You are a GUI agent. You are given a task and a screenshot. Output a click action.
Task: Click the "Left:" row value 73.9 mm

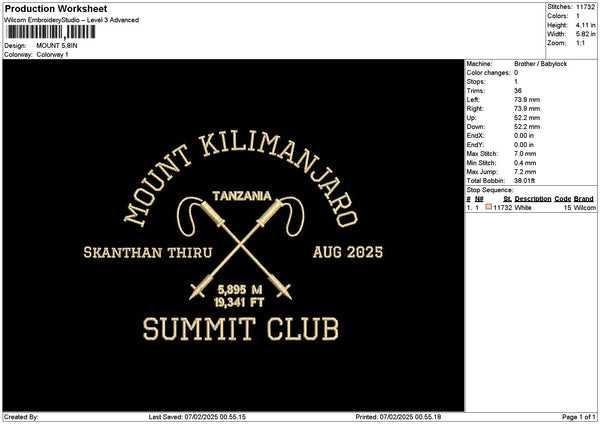coord(527,99)
